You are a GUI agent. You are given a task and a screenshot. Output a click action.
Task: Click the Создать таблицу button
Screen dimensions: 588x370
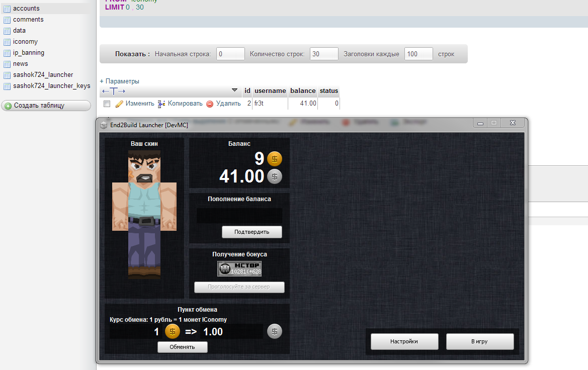[x=46, y=106]
